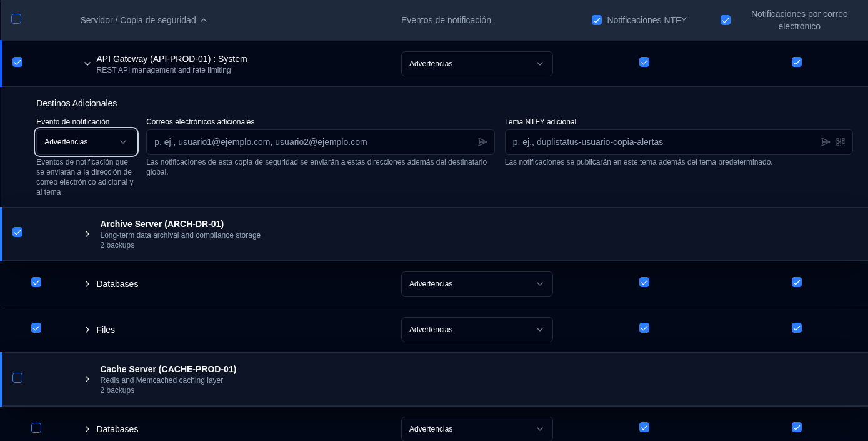This screenshot has height=441, width=868.
Task: Click Eventos de notificación column header
Action: (x=446, y=20)
